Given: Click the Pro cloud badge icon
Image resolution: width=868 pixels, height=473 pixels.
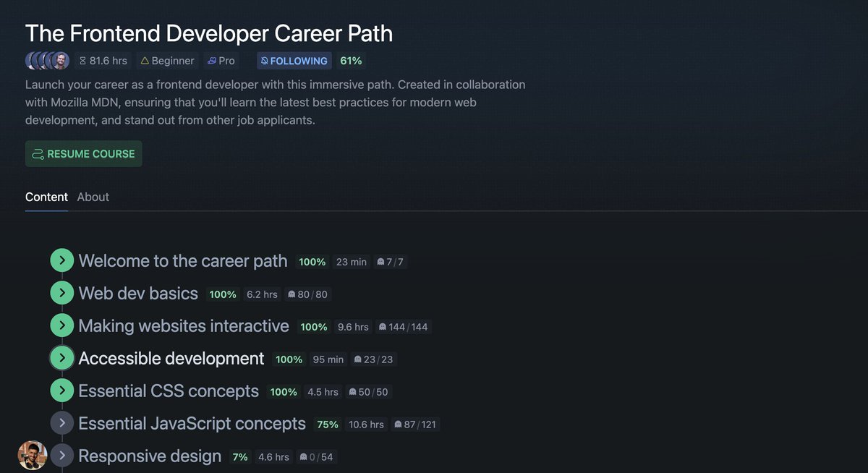Looking at the screenshot, I should pos(211,61).
